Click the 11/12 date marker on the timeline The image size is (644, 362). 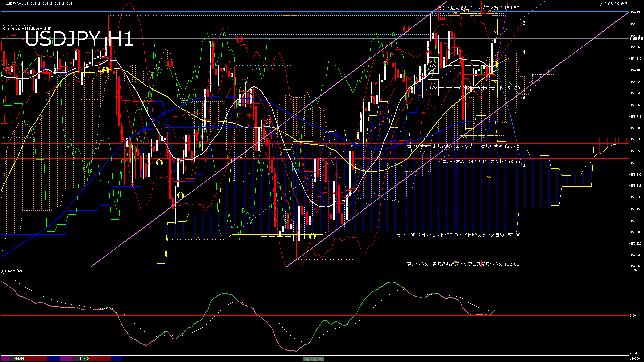[x=85, y=359]
